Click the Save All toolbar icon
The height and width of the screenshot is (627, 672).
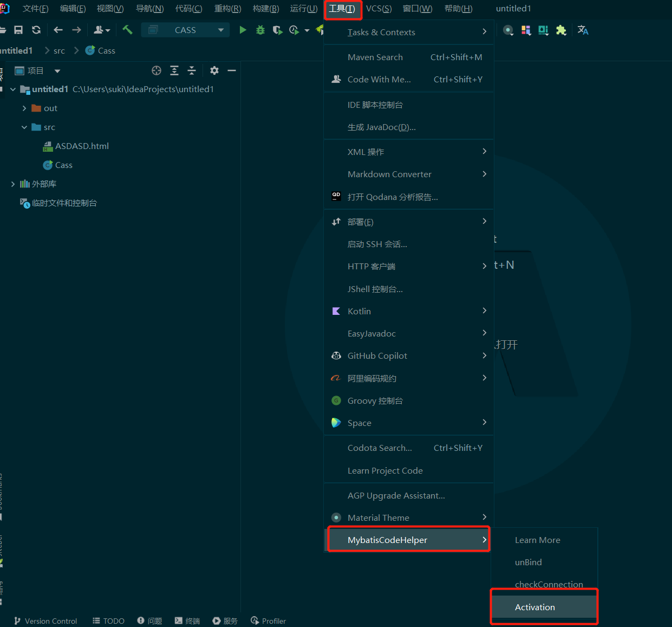pos(18,30)
